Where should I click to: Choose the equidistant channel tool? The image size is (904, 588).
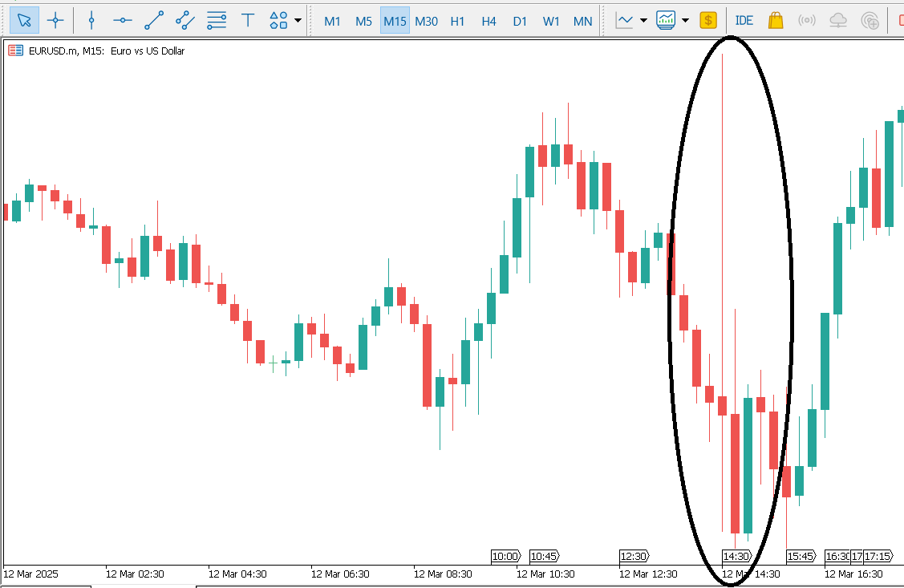pos(185,20)
